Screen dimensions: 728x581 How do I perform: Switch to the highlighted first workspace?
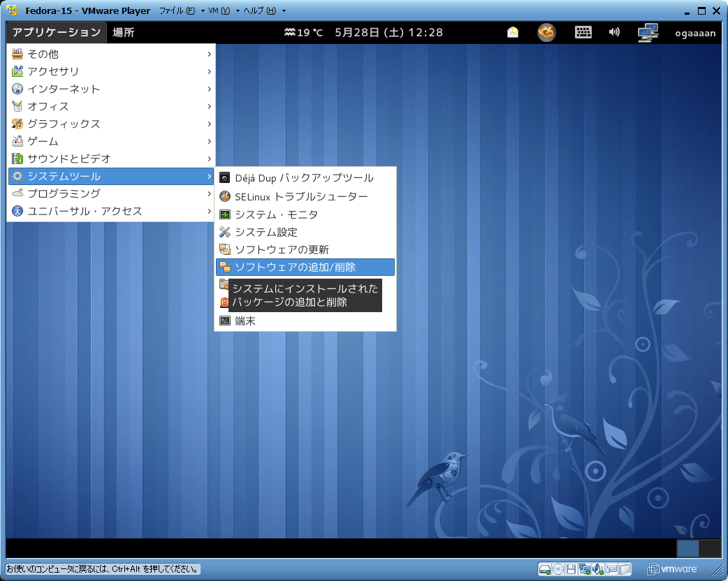[x=687, y=548]
